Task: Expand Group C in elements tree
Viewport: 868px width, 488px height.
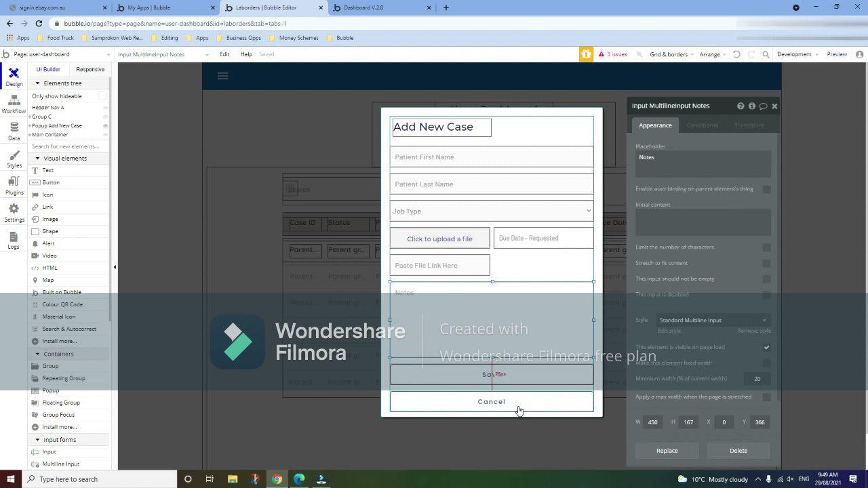Action: (x=30, y=117)
